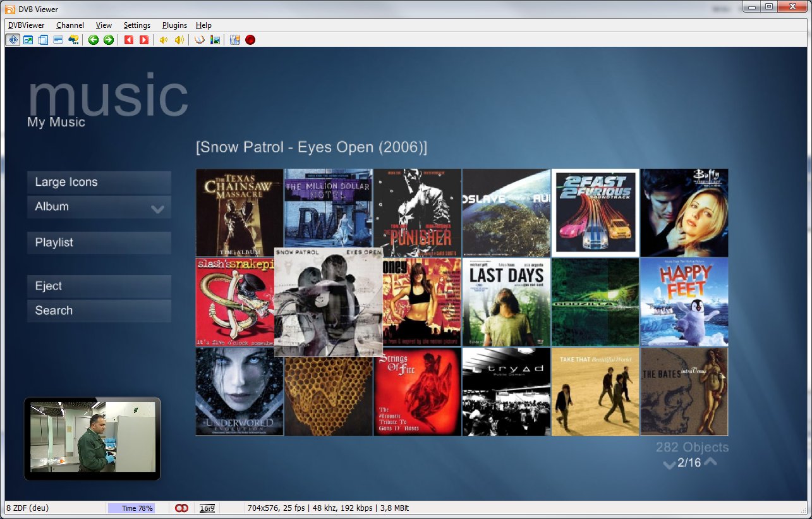The height and width of the screenshot is (519, 812).
Task: Toggle the OSD diamond icon in toolbar
Action: click(13, 40)
